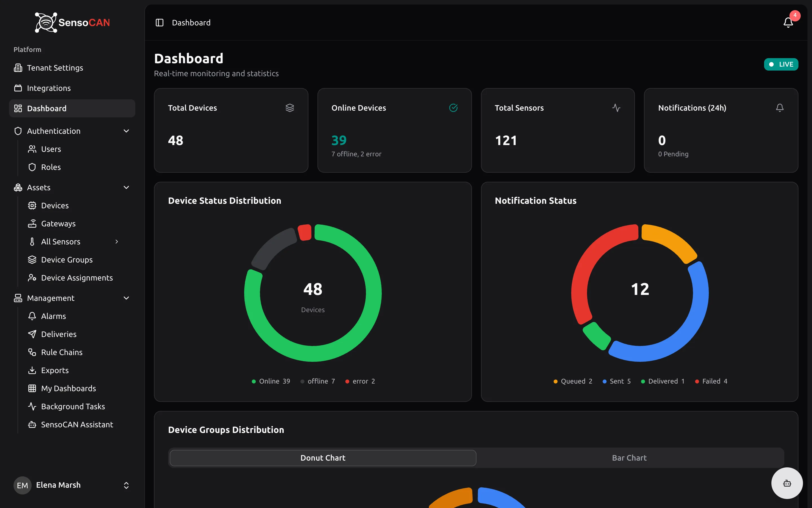812x508 pixels.
Task: Click the Roles shield icon
Action: click(x=32, y=167)
